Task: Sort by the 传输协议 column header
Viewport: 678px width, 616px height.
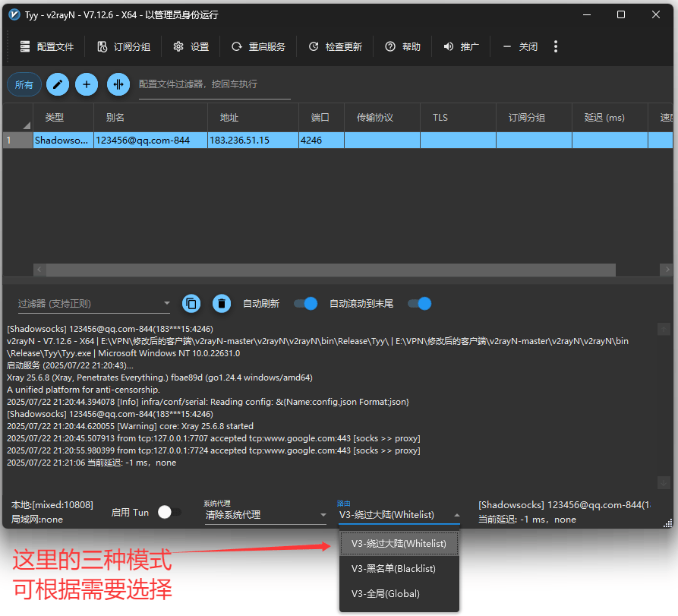Action: click(x=382, y=118)
